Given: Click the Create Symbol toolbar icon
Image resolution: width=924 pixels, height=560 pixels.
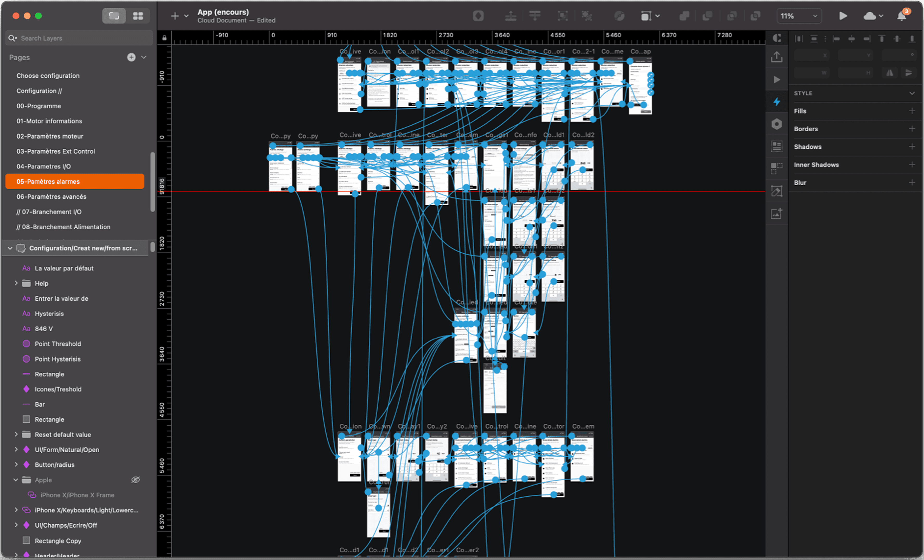Looking at the screenshot, I should coord(478,16).
